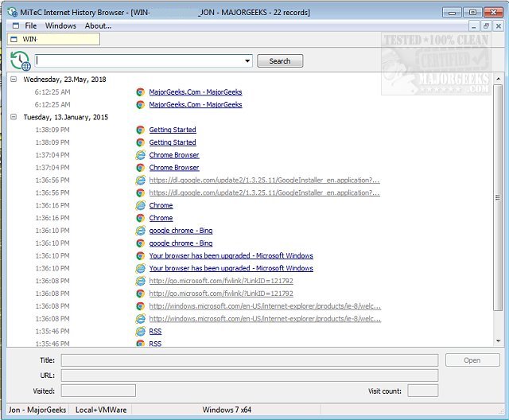Open the first Getting Started link
This screenshot has width=509, height=420.
[173, 130]
